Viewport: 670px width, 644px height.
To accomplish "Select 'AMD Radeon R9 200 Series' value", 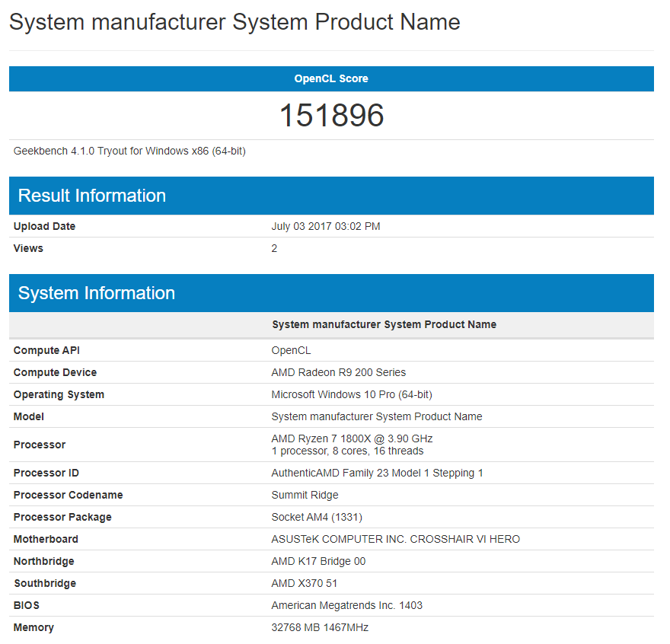I will 338,373.
